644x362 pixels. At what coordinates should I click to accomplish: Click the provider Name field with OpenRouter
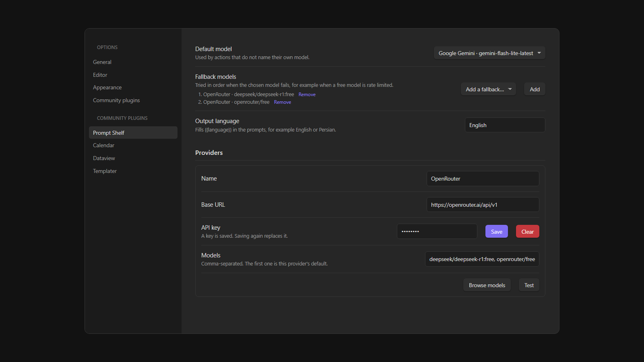point(483,179)
